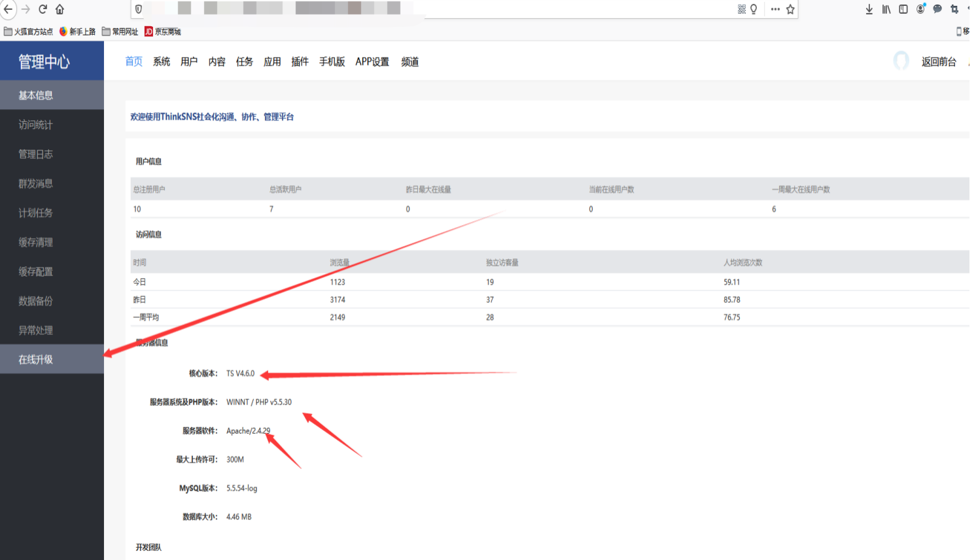Click the 管理中心 header logo
The height and width of the screenshot is (560, 976).
(44, 61)
